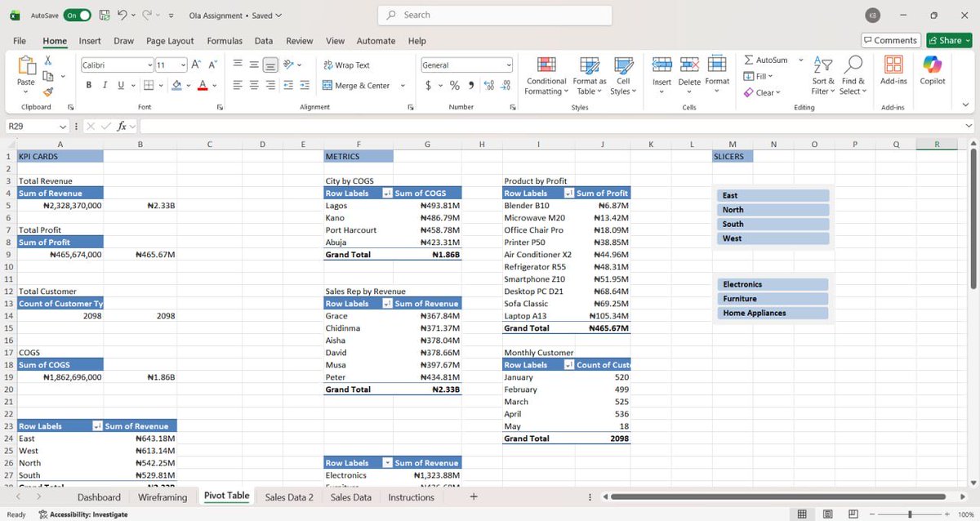Viewport: 980px width, 521px height.
Task: Open Sort & Filter
Action: (823, 75)
